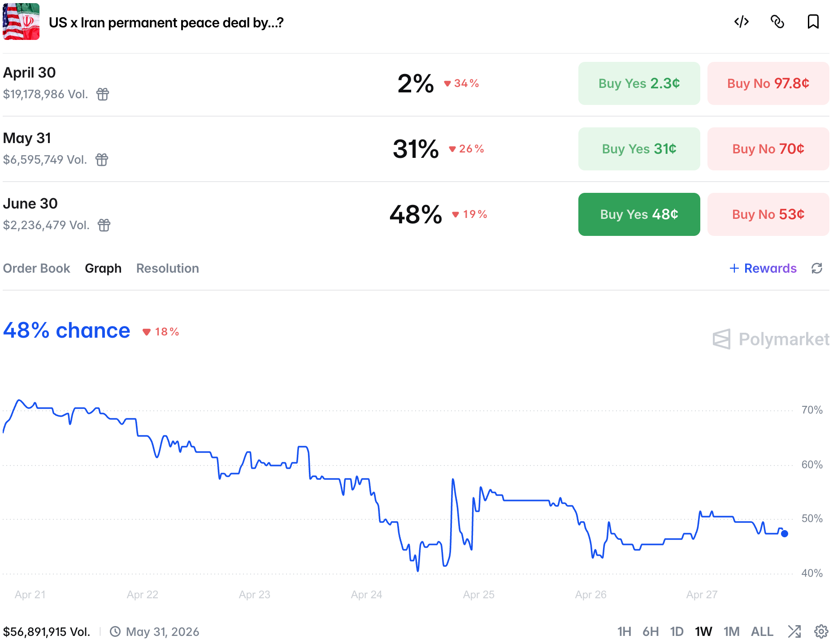Open chart settings gear icon
The image size is (833, 644).
click(821, 631)
